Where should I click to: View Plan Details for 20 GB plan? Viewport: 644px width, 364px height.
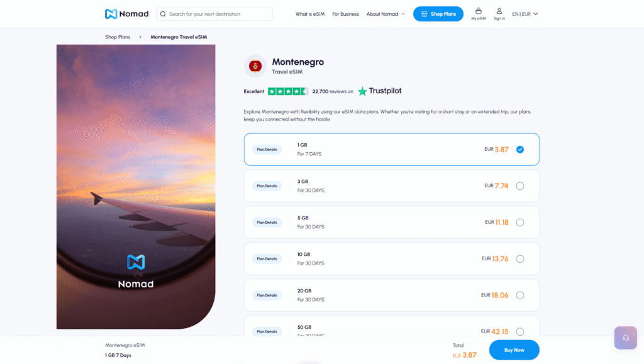tap(267, 295)
